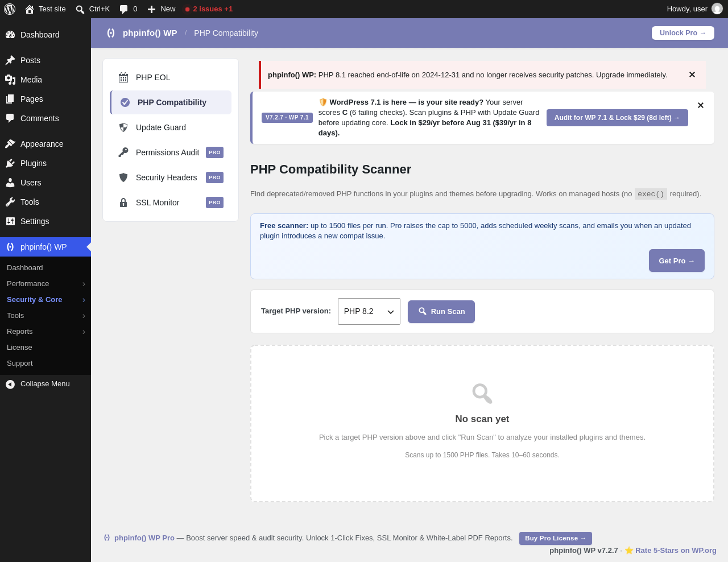
Task: Click the PRO badge beside Security Headers
Action: coord(214,177)
